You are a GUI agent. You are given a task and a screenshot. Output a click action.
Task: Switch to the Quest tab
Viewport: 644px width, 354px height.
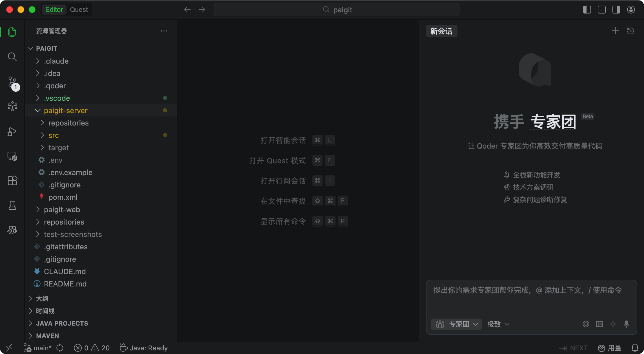point(79,10)
